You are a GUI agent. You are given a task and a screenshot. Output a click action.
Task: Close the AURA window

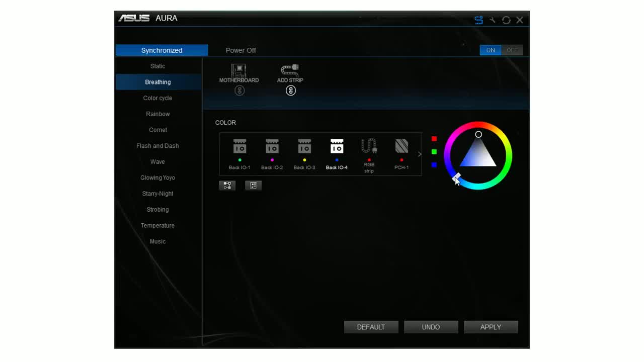520,20
